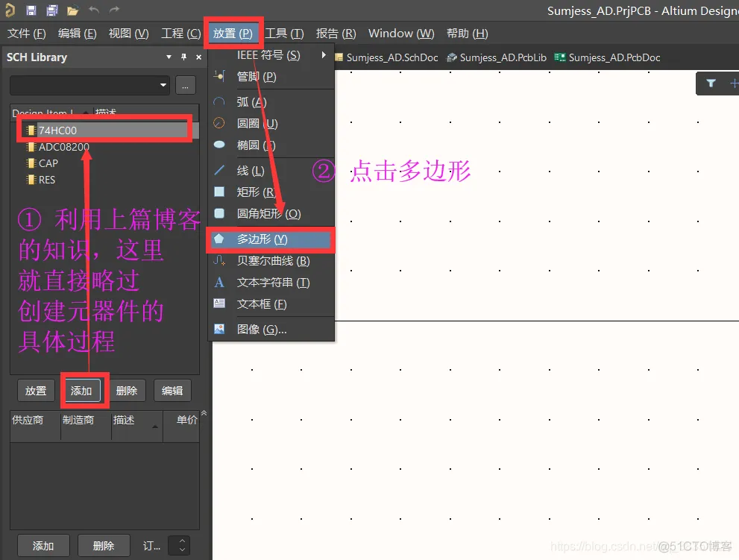Click 添加 button below component list
Screen dimensions: 739x560
tap(82, 391)
